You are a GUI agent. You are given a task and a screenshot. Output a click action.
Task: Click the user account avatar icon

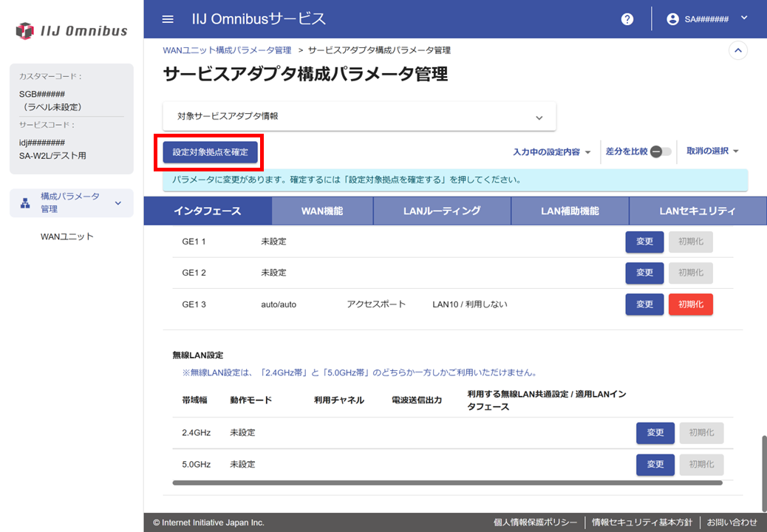tap(672, 19)
